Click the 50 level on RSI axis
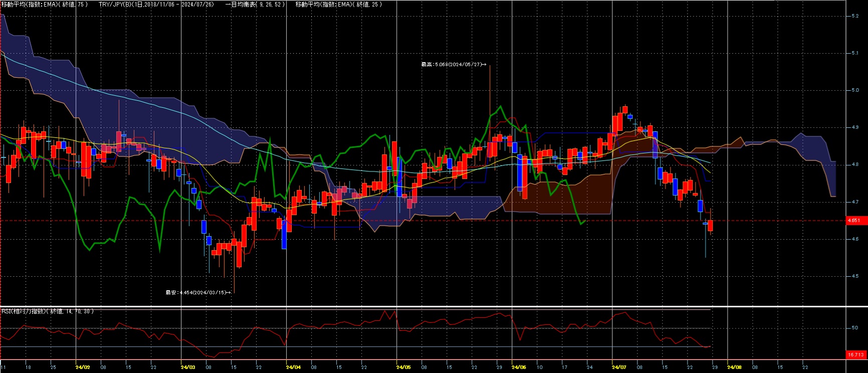868x373 pixels. pos(854,328)
